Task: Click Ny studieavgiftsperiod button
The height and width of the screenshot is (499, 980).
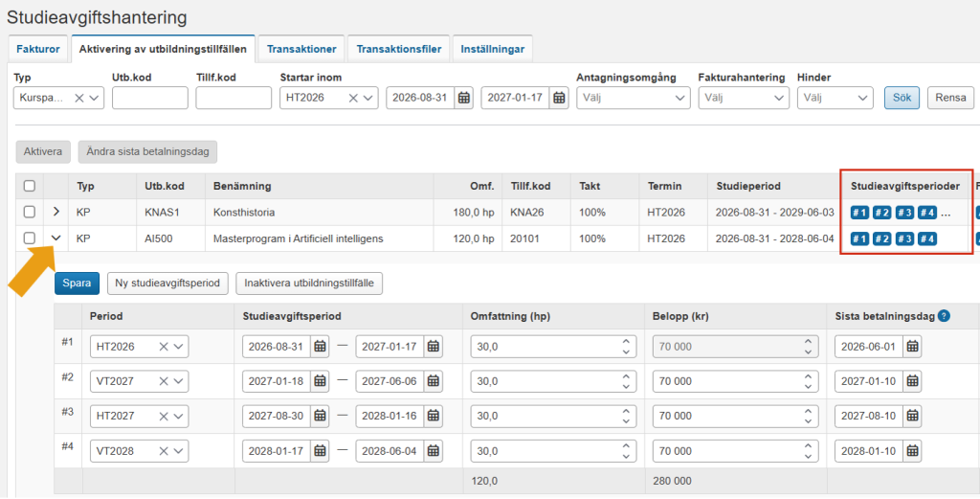Action: point(167,284)
